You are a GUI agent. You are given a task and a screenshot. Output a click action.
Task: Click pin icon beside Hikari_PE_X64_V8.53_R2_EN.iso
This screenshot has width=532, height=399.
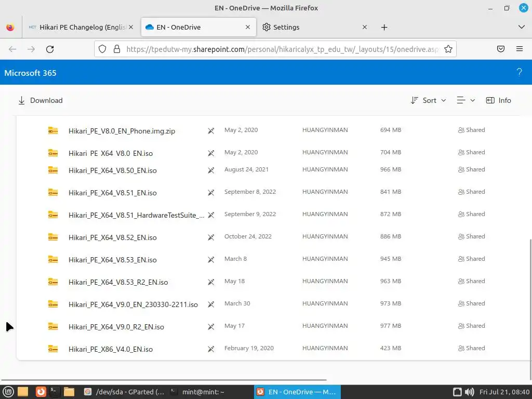click(211, 282)
